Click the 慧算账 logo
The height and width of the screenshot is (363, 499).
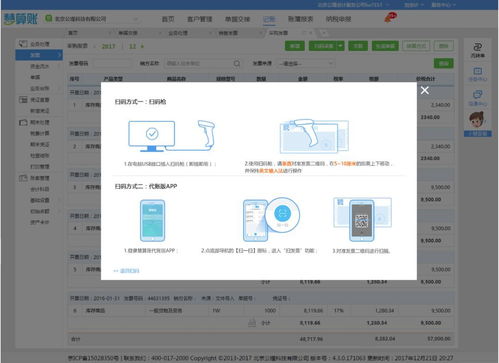pyautogui.click(x=21, y=19)
